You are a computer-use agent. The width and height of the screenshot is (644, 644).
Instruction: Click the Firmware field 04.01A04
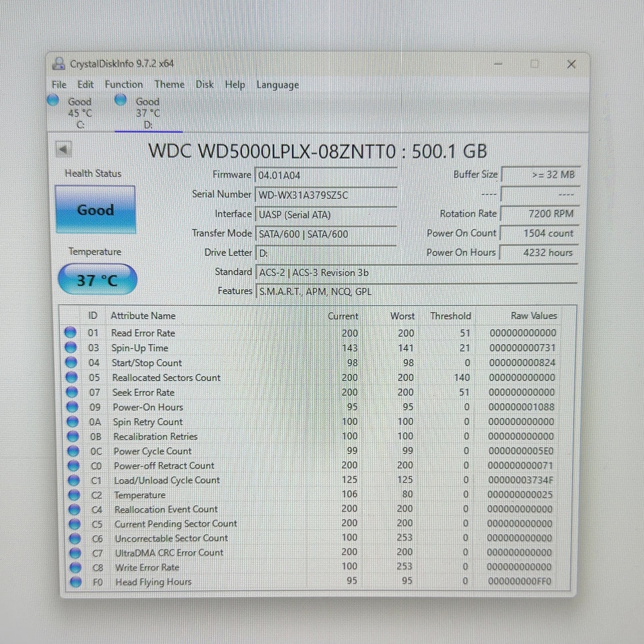click(326, 175)
